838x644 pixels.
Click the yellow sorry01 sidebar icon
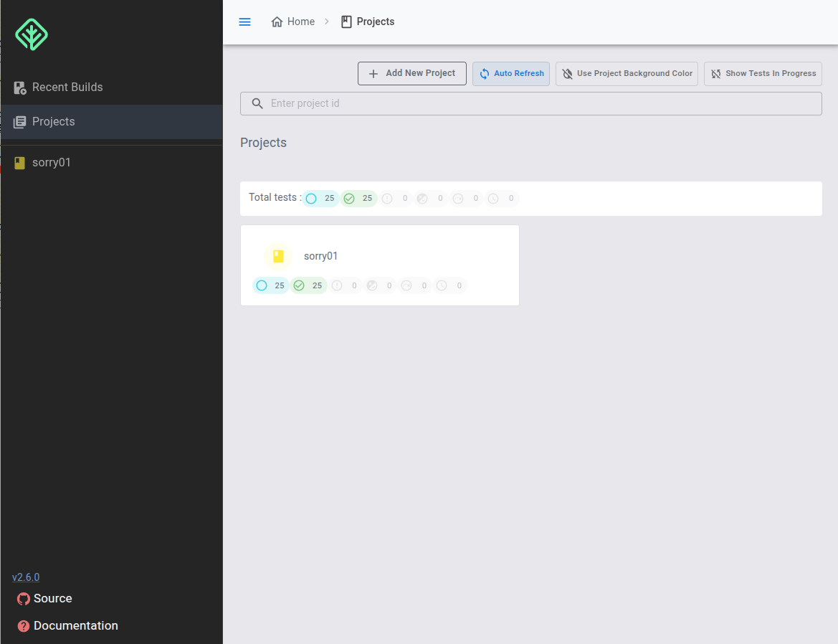20,163
